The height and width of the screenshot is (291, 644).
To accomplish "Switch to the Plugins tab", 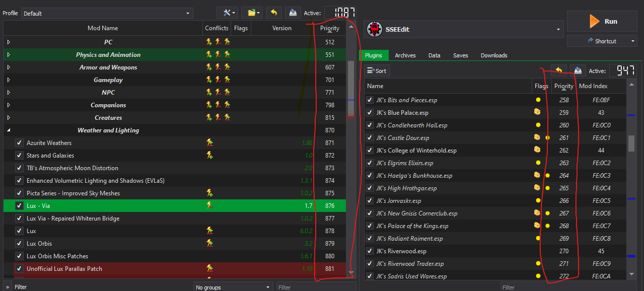I will pyautogui.click(x=374, y=55).
